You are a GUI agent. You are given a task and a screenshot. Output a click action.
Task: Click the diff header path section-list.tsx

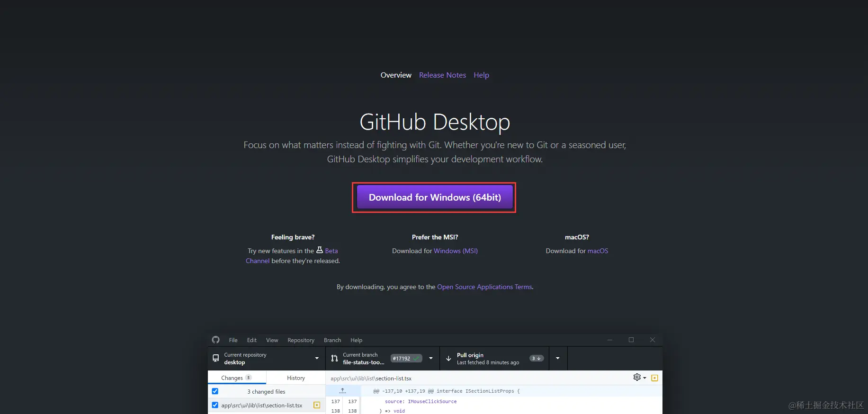click(x=371, y=378)
